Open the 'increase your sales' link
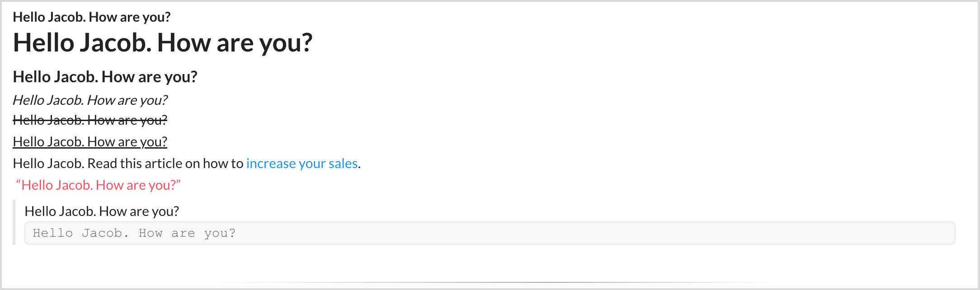The image size is (980, 290). pyautogui.click(x=302, y=164)
